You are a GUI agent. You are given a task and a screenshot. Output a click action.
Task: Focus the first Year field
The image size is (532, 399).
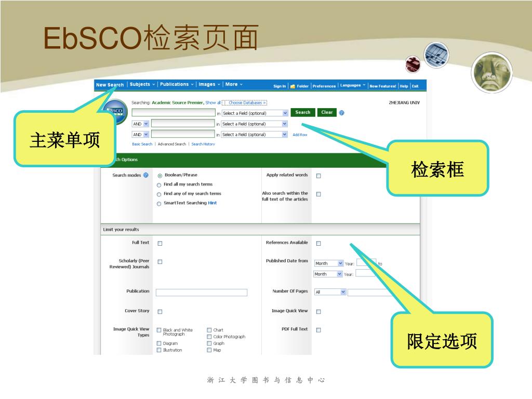coord(366,262)
